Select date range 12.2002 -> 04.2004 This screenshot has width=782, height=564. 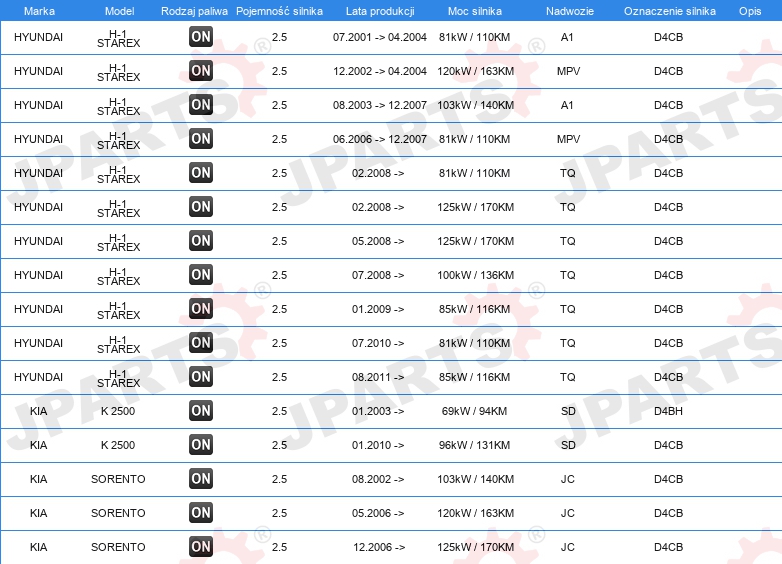380,71
